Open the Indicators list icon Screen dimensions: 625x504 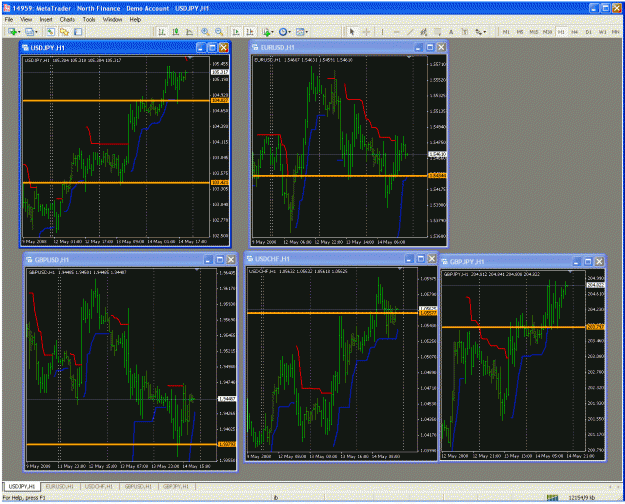point(266,32)
